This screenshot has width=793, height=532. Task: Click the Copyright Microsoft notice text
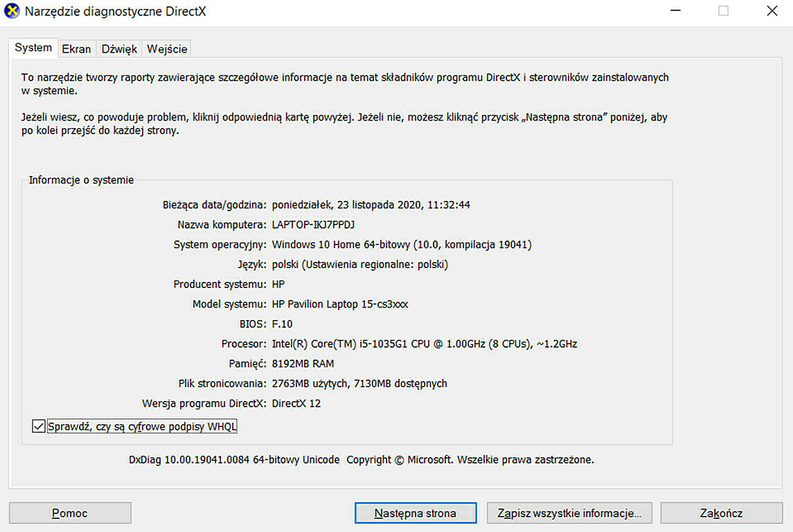(470, 460)
